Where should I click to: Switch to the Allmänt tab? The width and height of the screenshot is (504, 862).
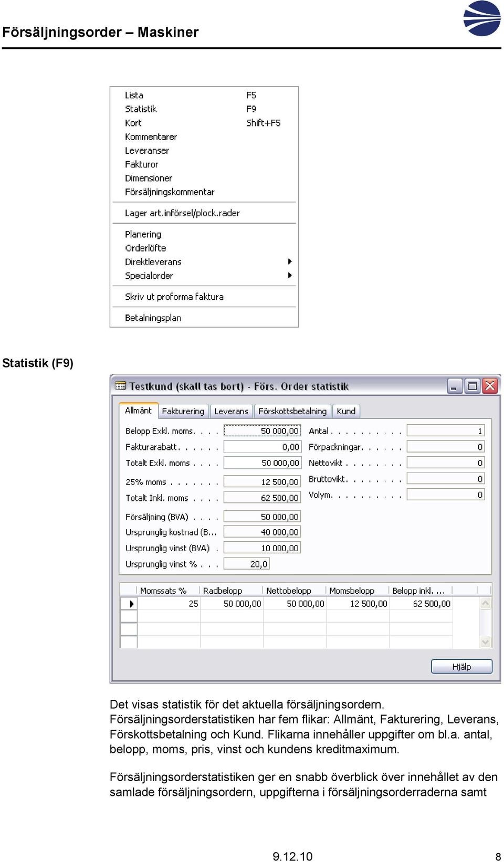[139, 411]
